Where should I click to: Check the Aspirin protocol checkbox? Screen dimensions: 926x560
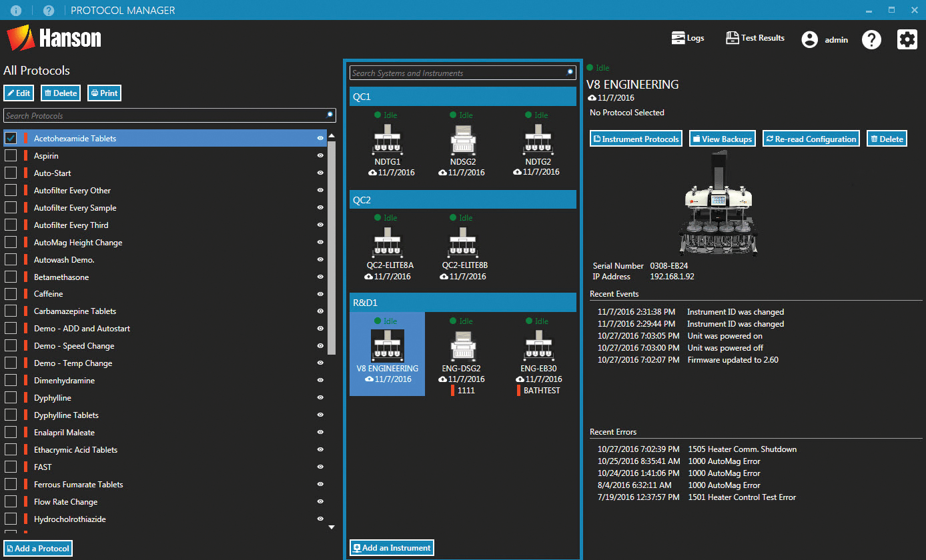pos(9,155)
